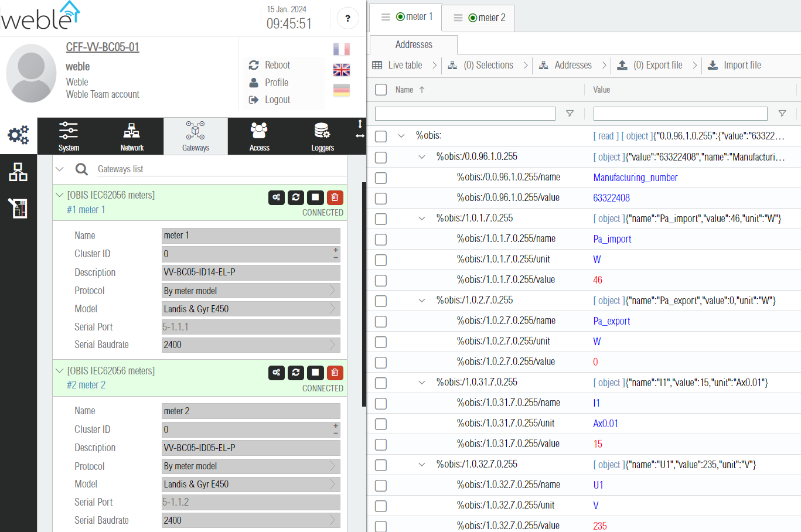This screenshot has width=801, height=532.
Task: Open the Addresses tab
Action: (414, 45)
